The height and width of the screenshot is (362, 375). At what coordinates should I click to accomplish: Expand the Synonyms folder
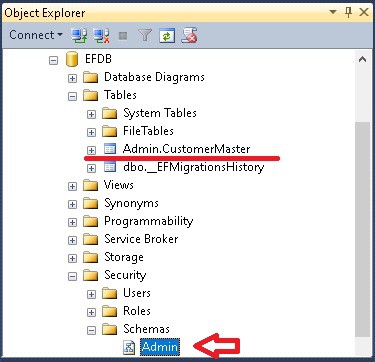point(72,204)
